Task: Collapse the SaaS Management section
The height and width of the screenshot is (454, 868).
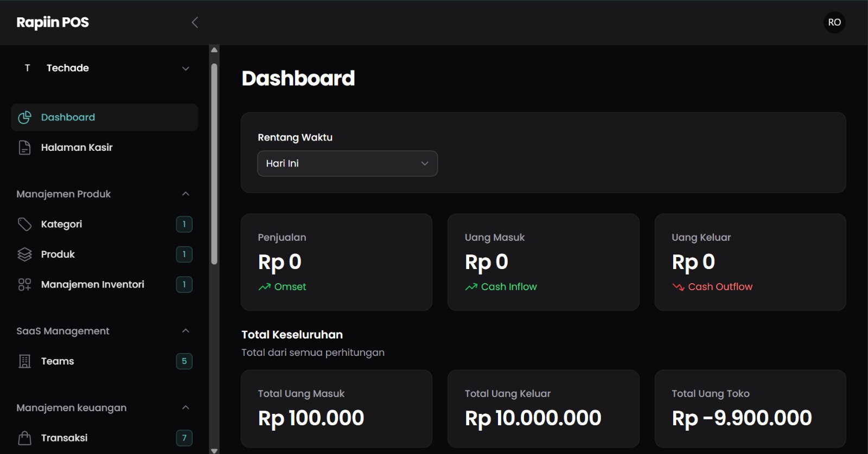Action: tap(186, 331)
